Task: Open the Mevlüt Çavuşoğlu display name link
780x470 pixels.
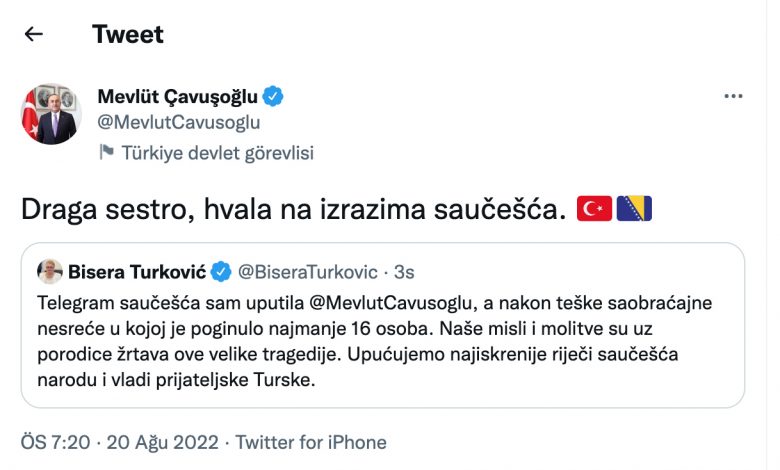Action: (x=178, y=96)
